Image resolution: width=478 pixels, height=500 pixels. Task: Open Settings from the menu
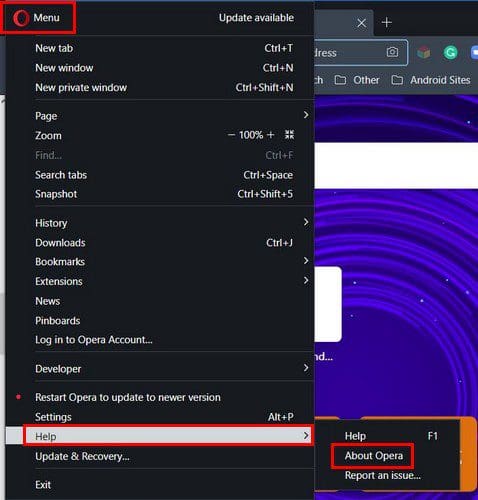click(x=164, y=417)
